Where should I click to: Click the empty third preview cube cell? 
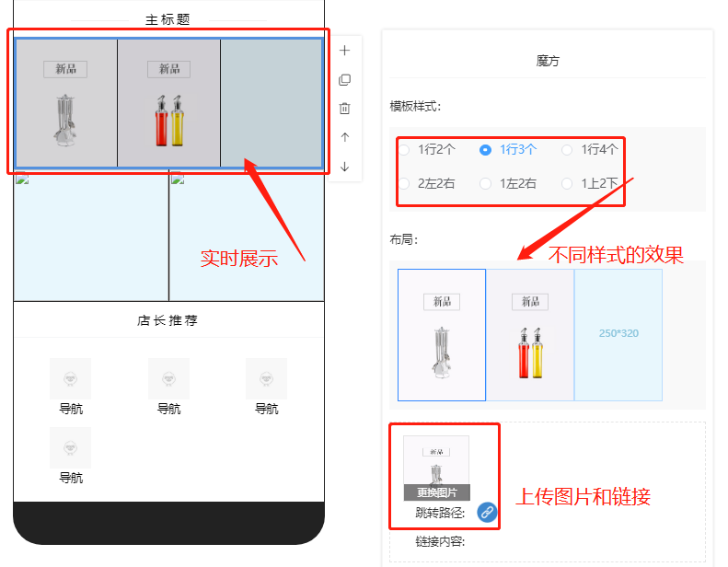tap(272, 102)
